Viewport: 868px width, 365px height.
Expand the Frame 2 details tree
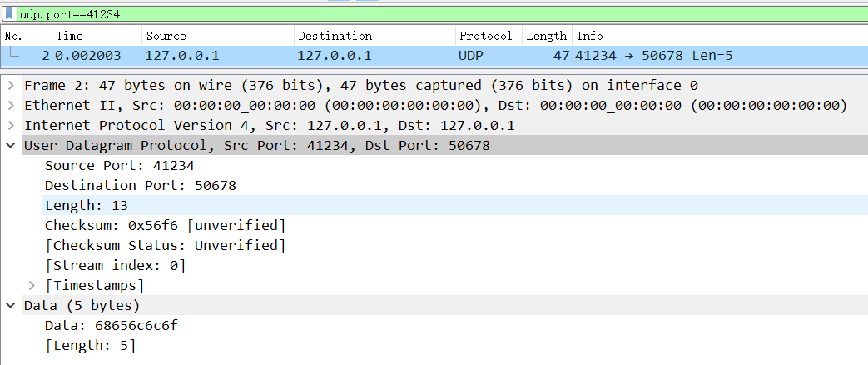(10, 85)
